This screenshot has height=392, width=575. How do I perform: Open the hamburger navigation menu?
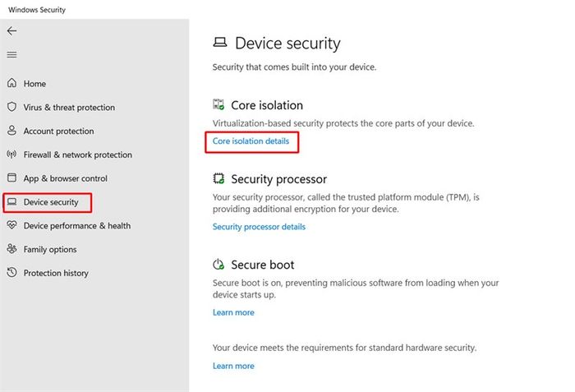point(11,55)
